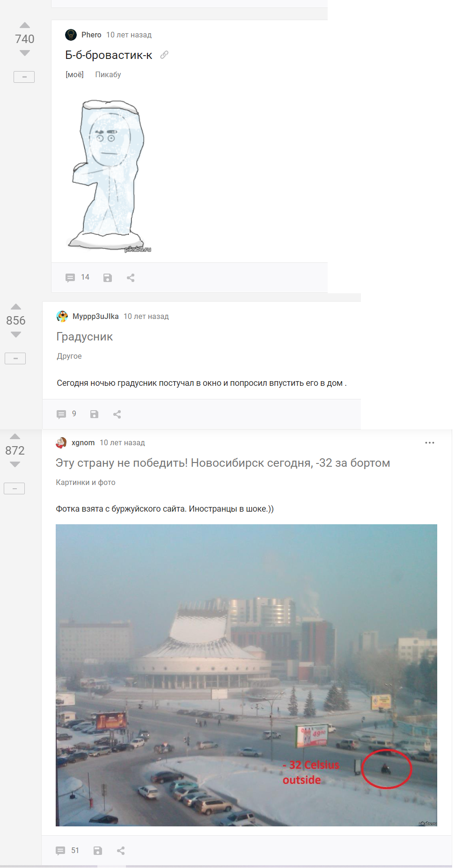Save the Градусник post

(x=94, y=414)
